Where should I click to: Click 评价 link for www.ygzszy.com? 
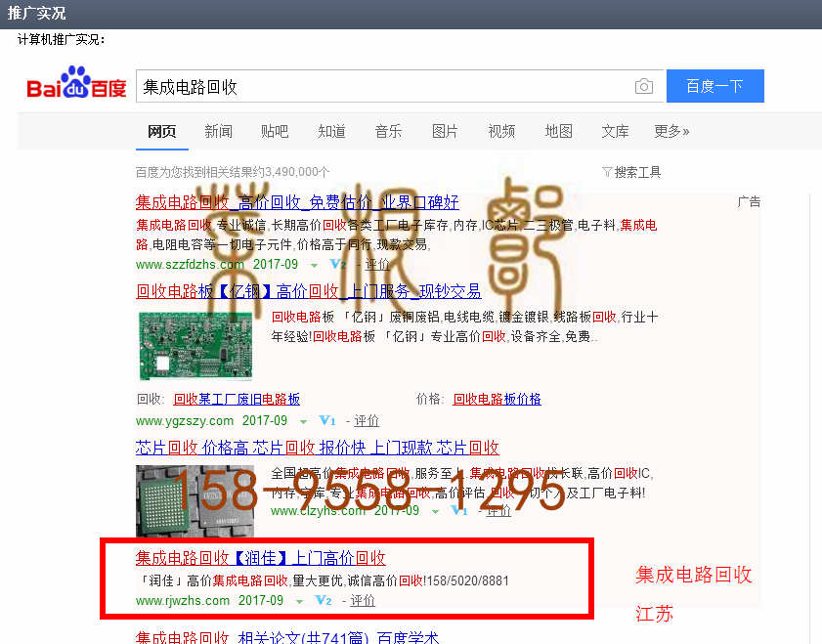coord(367,421)
